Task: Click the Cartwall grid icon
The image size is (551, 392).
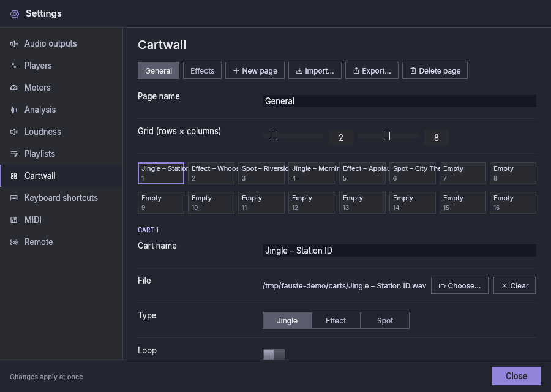Action: pyautogui.click(x=13, y=176)
